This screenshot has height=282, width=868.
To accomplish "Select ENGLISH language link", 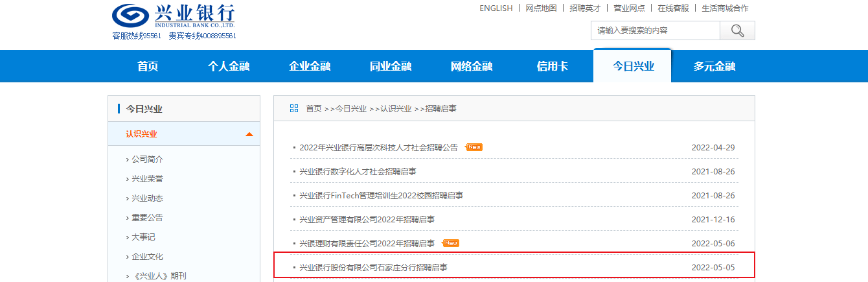I will click(496, 8).
